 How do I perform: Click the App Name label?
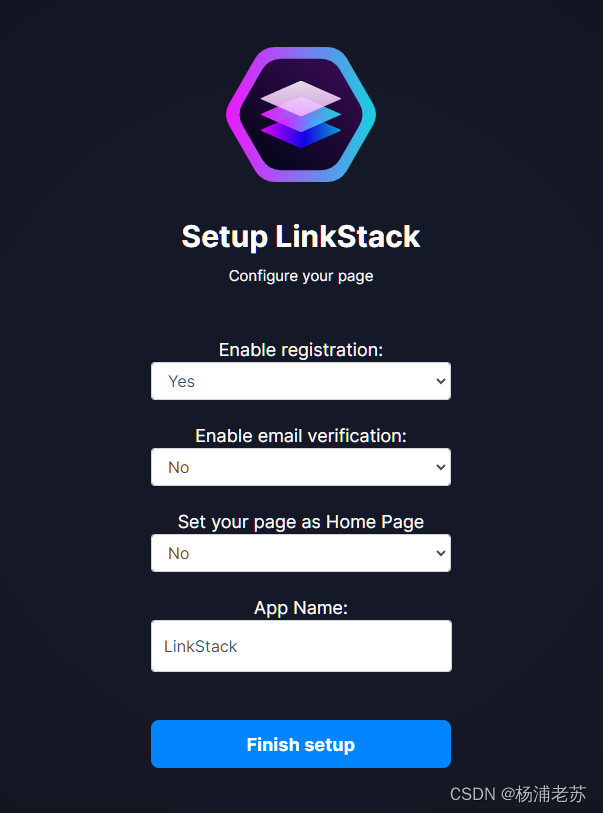(300, 607)
